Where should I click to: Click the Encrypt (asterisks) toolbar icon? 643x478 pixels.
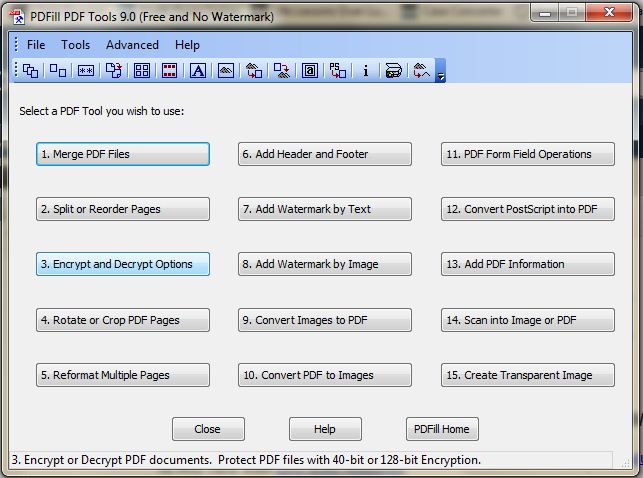tap(86, 71)
